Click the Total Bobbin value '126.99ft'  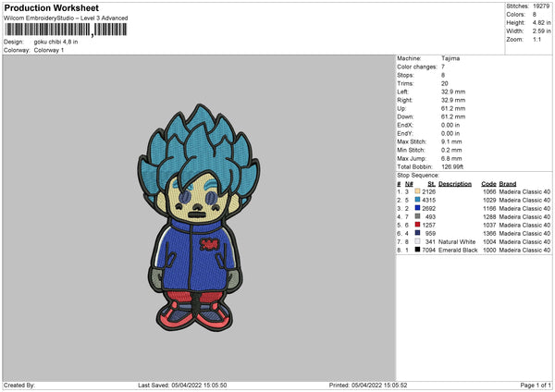point(452,166)
